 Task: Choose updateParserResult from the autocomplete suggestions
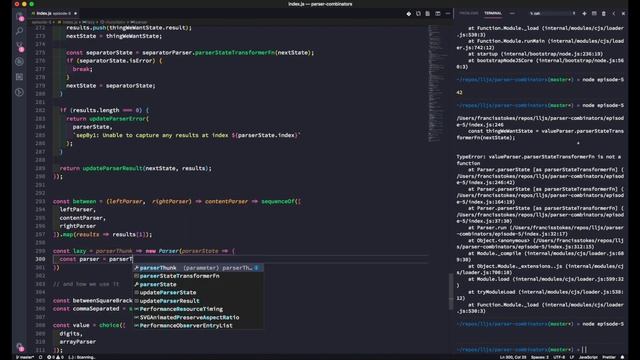coord(198,301)
